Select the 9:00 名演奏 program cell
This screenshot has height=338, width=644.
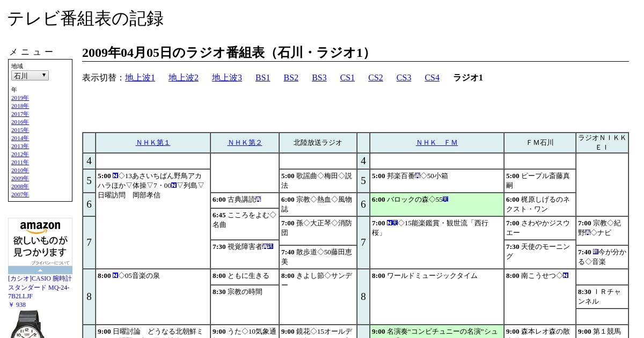pos(437,332)
